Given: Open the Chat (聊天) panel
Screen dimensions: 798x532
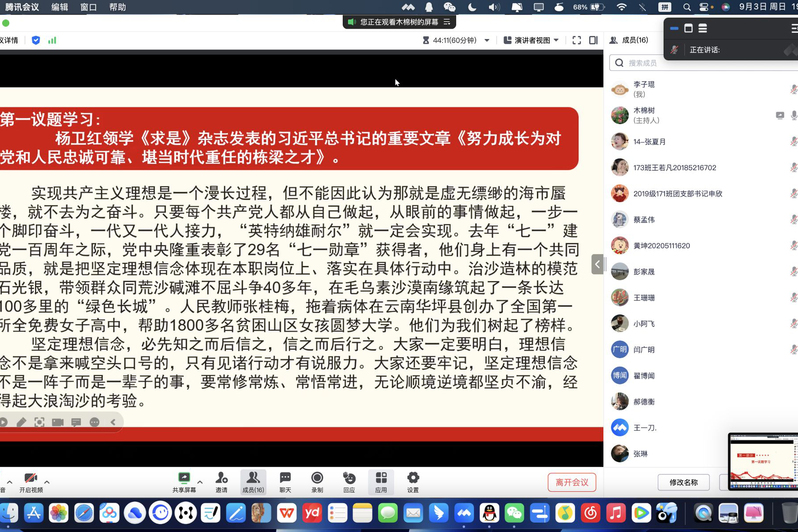Looking at the screenshot, I should click(285, 482).
